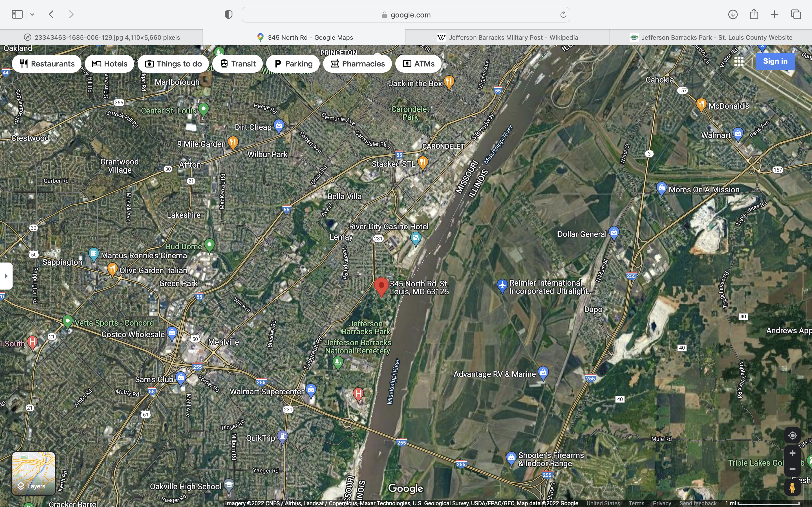
Task: Expand the collapsed side panel arrow
Action: (x=6, y=276)
